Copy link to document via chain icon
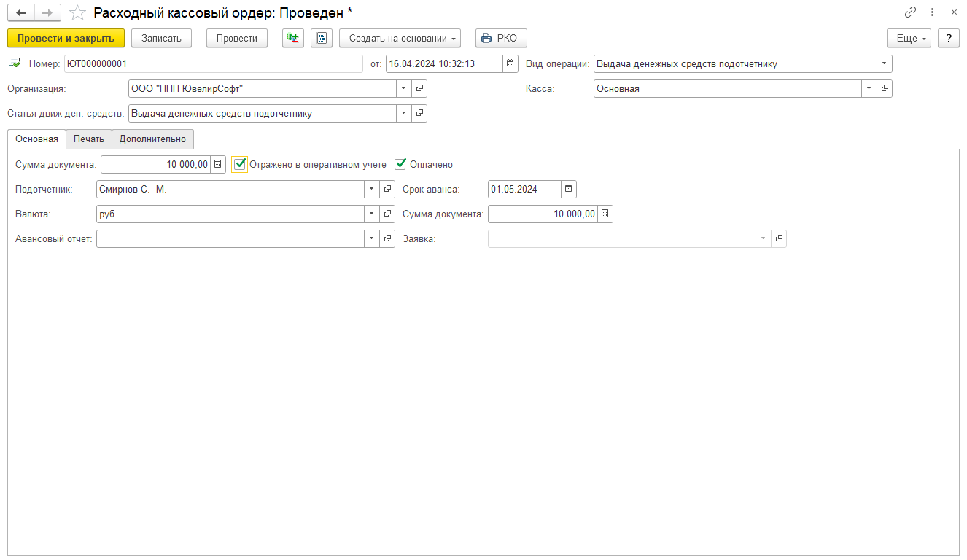This screenshot has width=967, height=560. pos(910,12)
